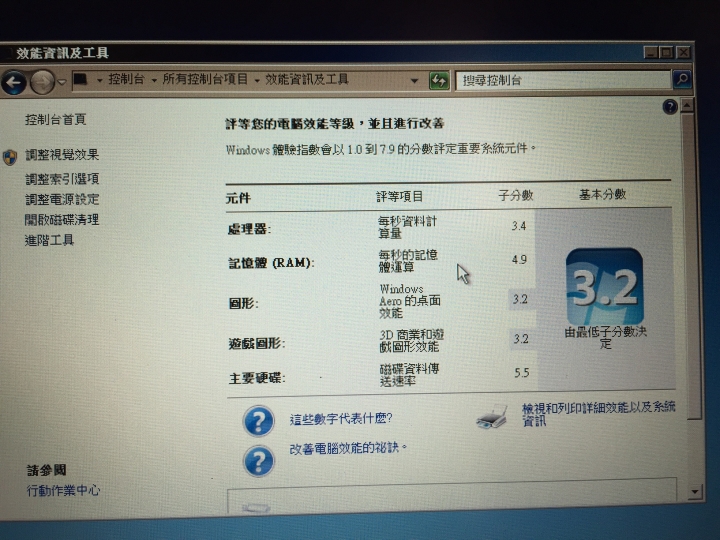Screen dimensions: 720x540
Task: Click the processor subscore 3.4
Action: coord(519,226)
